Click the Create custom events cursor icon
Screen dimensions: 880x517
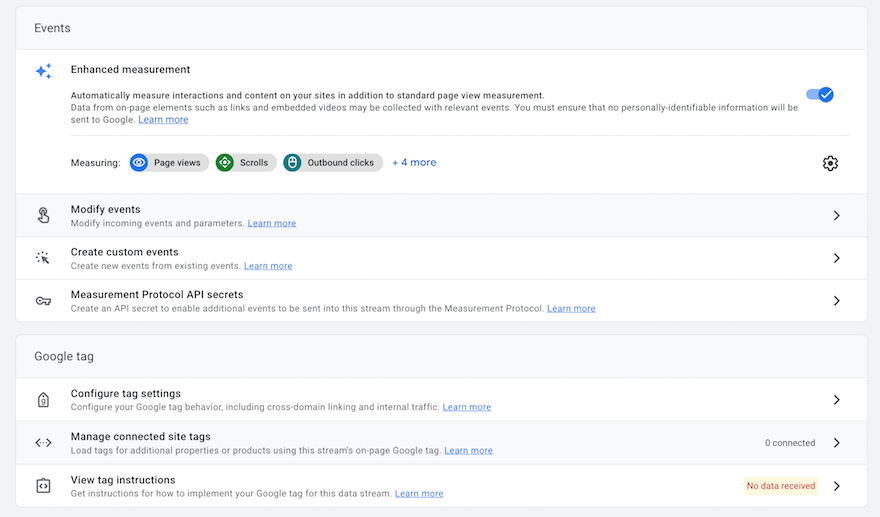tap(43, 258)
